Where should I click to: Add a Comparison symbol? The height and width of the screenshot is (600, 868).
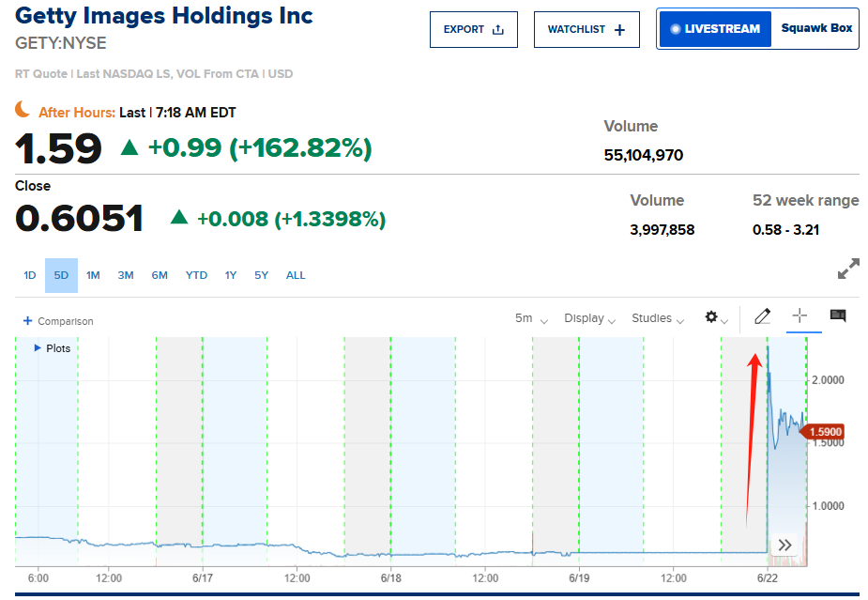tap(58, 321)
